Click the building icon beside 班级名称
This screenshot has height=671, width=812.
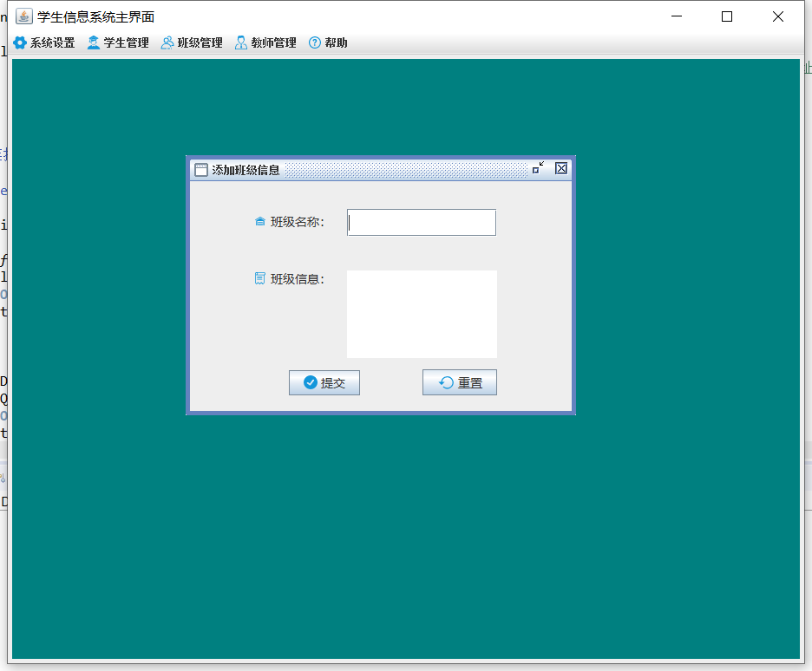[x=259, y=221]
